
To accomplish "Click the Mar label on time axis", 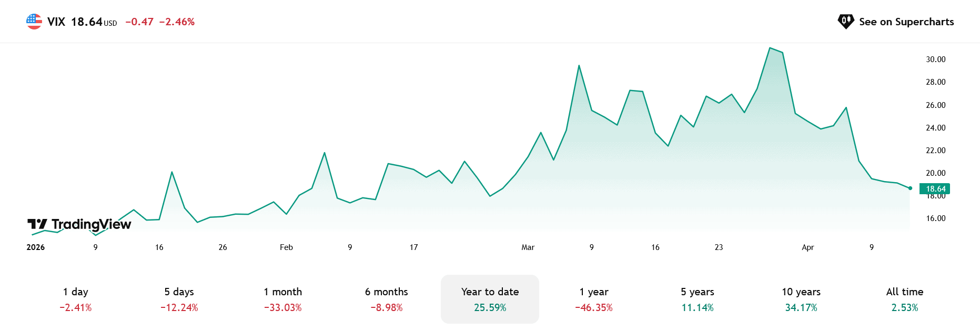I will point(528,247).
